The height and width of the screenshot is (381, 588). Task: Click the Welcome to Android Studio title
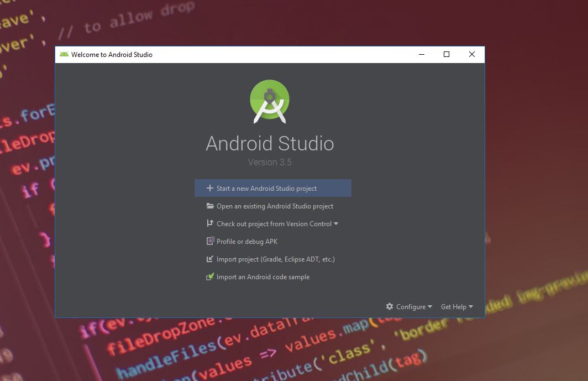point(112,54)
